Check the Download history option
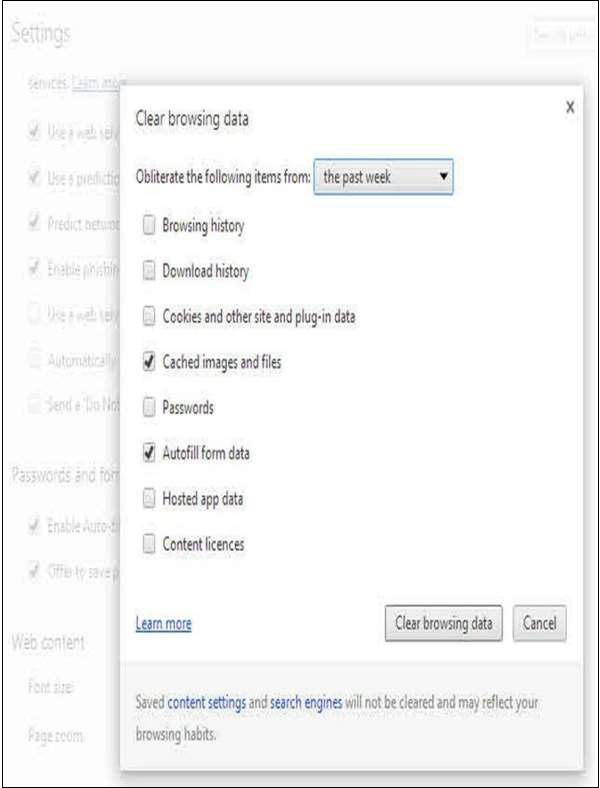 point(149,271)
